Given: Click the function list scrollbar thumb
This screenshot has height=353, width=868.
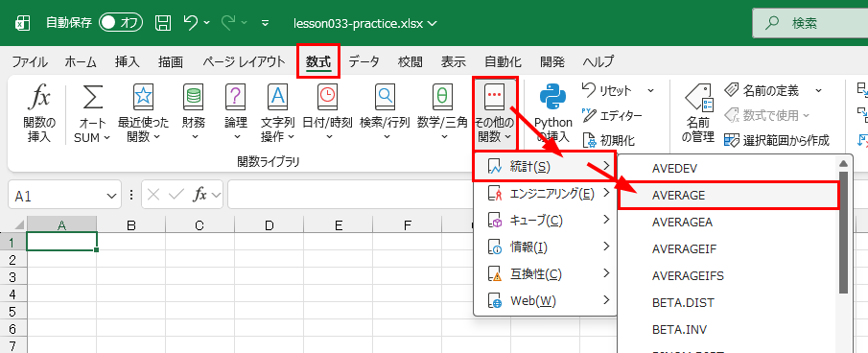Looking at the screenshot, I should [x=844, y=232].
